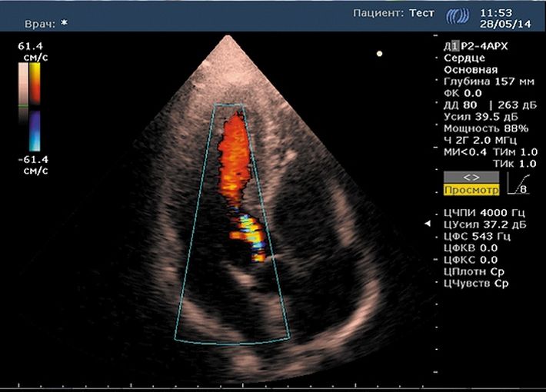Click the color Doppler velocity scale bar
The height and width of the screenshot is (392, 546).
pyautogui.click(x=35, y=106)
